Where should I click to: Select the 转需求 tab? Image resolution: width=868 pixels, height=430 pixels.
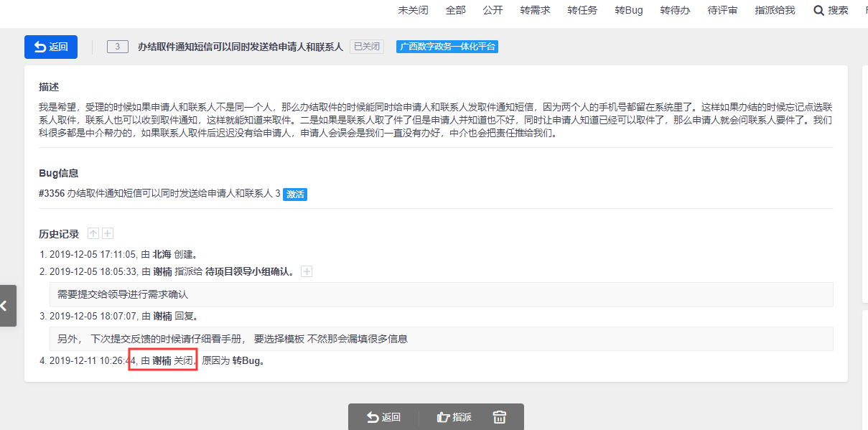pos(536,10)
